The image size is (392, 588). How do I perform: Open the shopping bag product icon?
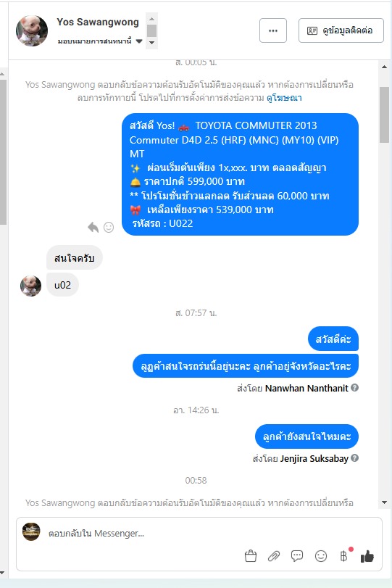click(251, 556)
